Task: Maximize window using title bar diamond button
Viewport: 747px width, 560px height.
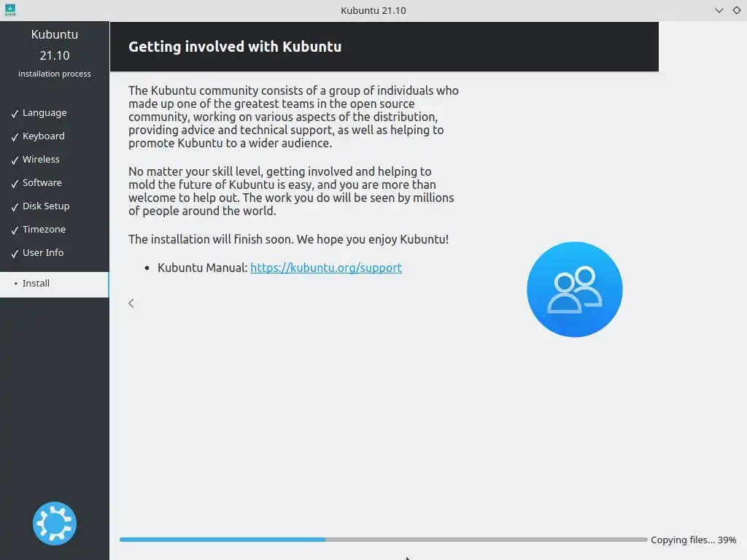Action: click(737, 10)
